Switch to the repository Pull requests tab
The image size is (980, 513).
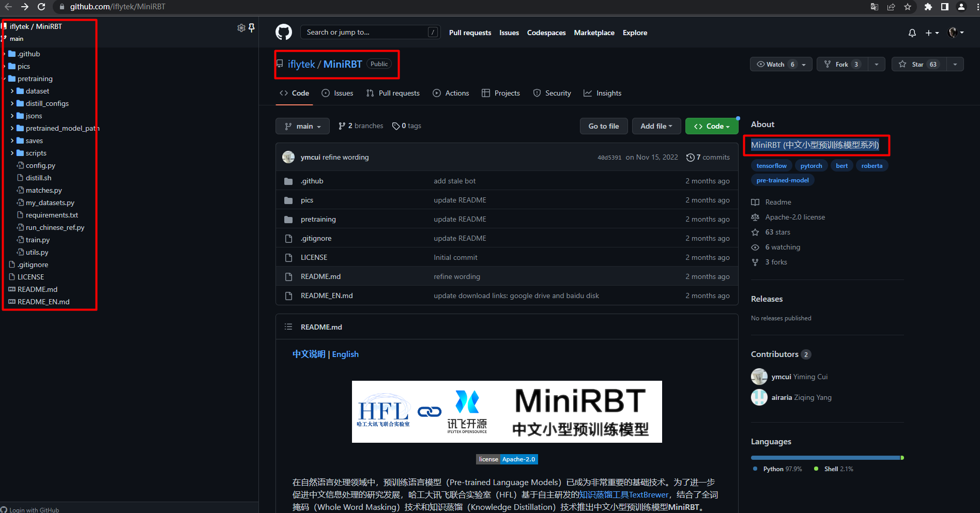393,93
